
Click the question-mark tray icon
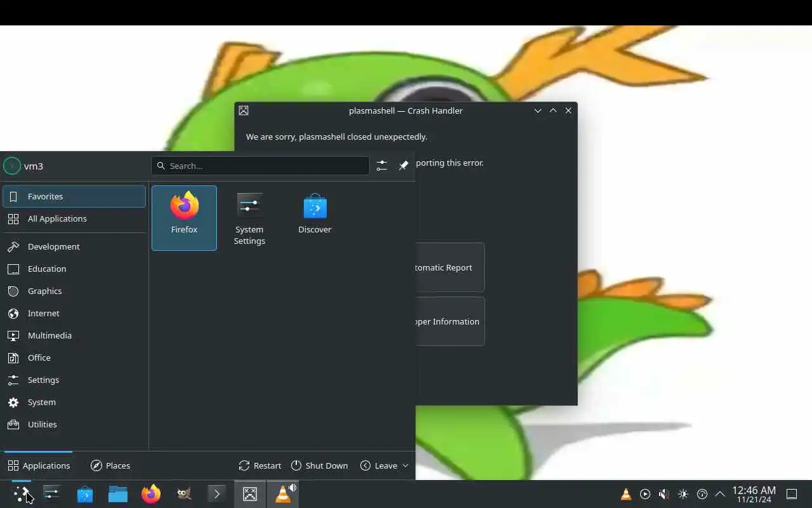click(702, 494)
